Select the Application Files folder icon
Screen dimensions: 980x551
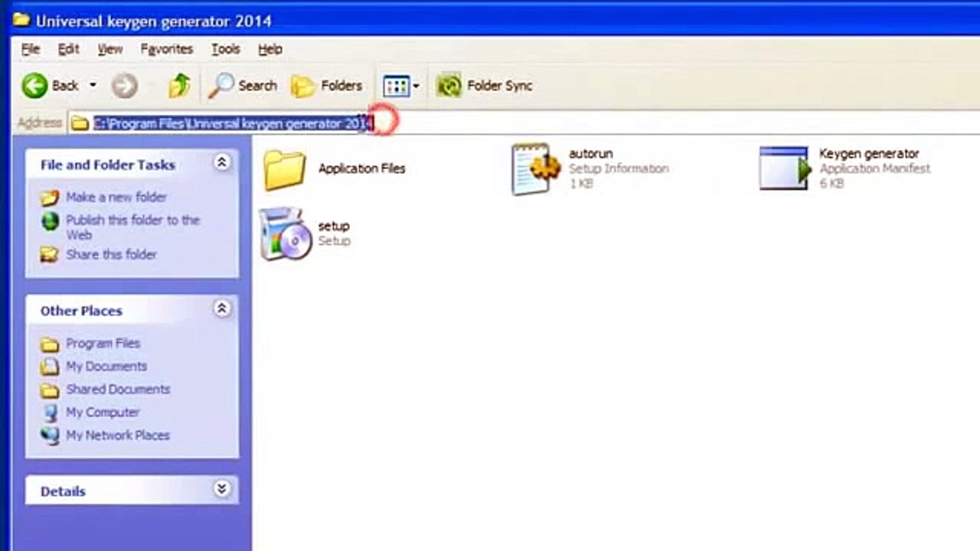(285, 169)
